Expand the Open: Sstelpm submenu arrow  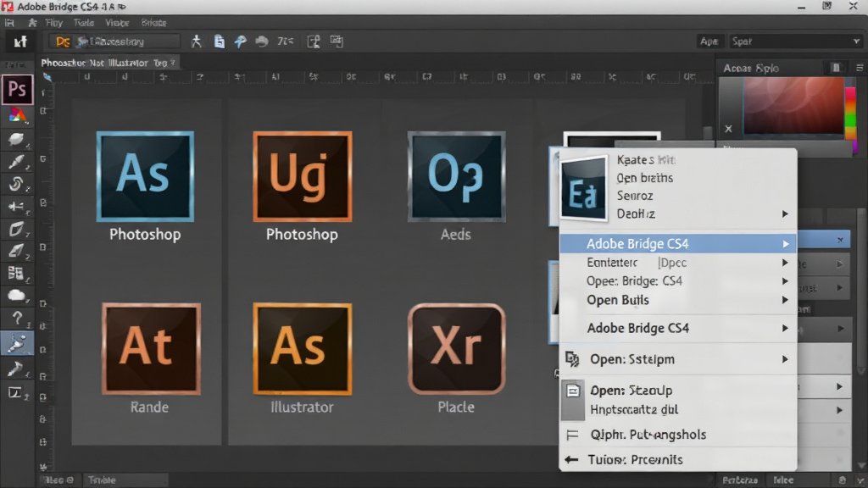tap(785, 359)
